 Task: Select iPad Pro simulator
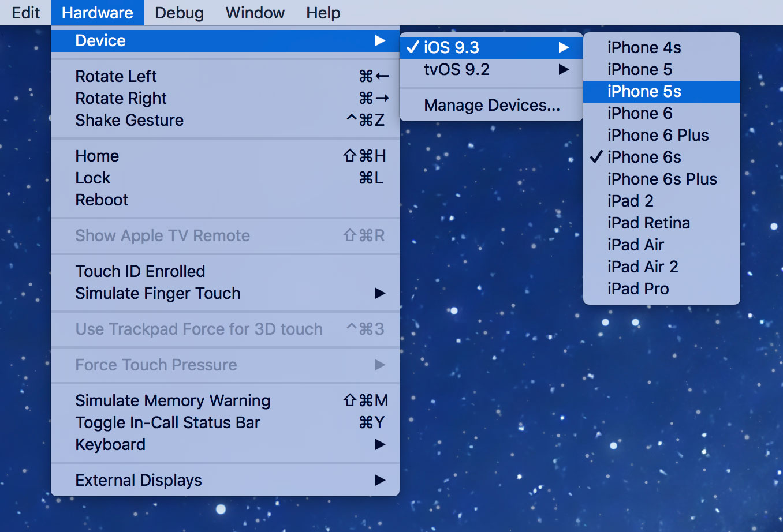pyautogui.click(x=662, y=289)
